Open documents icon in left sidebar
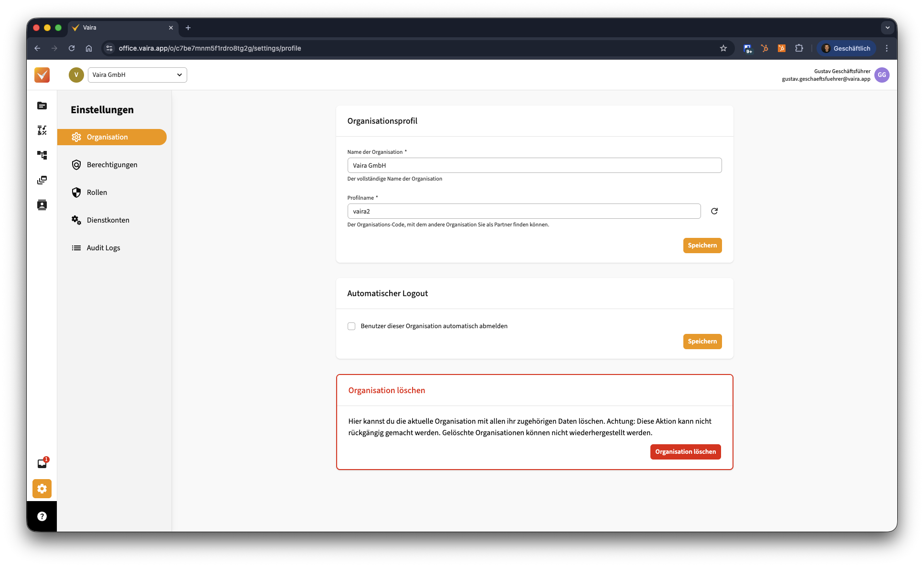 coord(42,106)
